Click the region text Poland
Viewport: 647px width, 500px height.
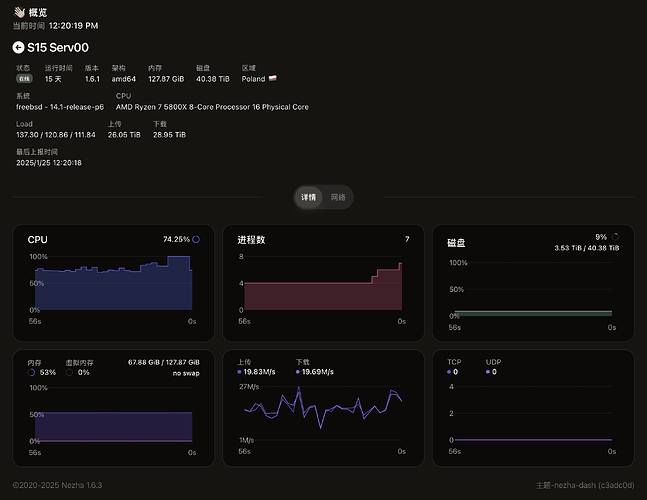tap(253, 79)
